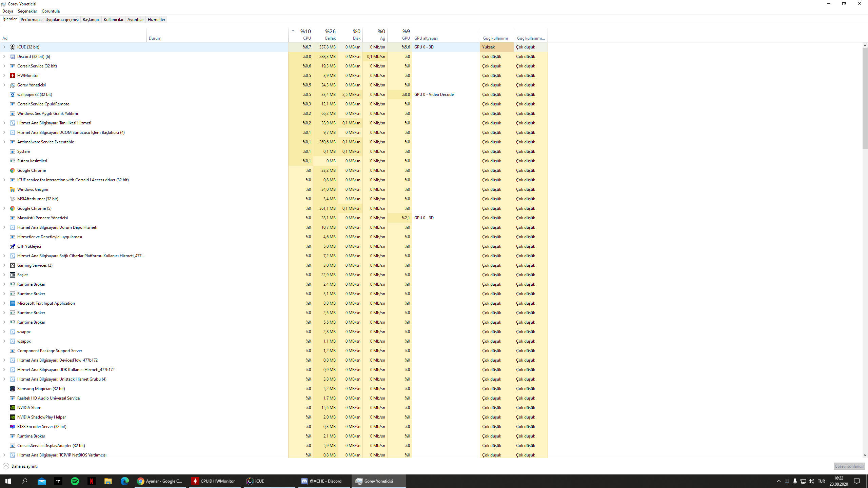Expand the Google Chrome (5) process group
Screen dimensions: 868x488
4,208
